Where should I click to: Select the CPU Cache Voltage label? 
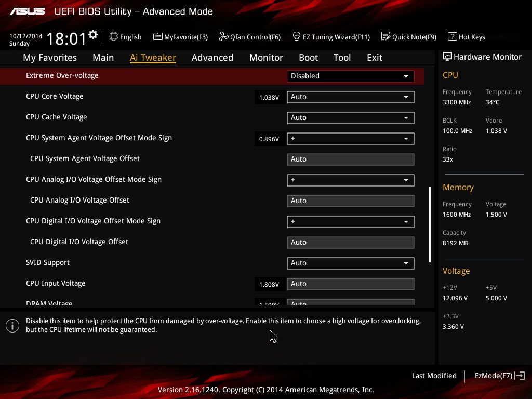coord(56,117)
